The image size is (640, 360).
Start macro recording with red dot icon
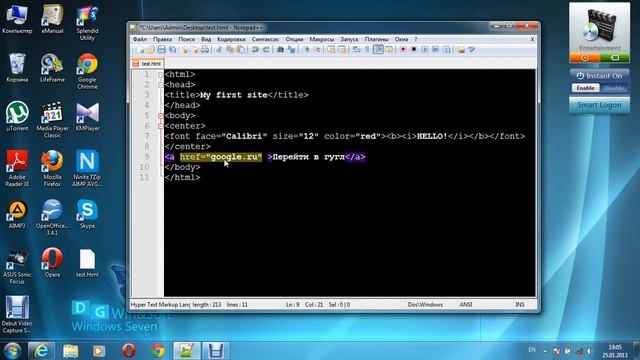point(402,50)
